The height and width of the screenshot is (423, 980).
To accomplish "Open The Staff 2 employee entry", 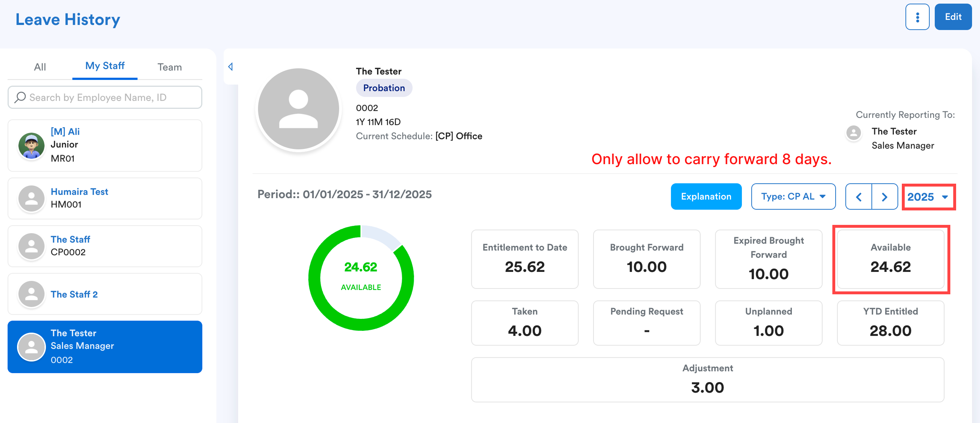I will coord(105,294).
